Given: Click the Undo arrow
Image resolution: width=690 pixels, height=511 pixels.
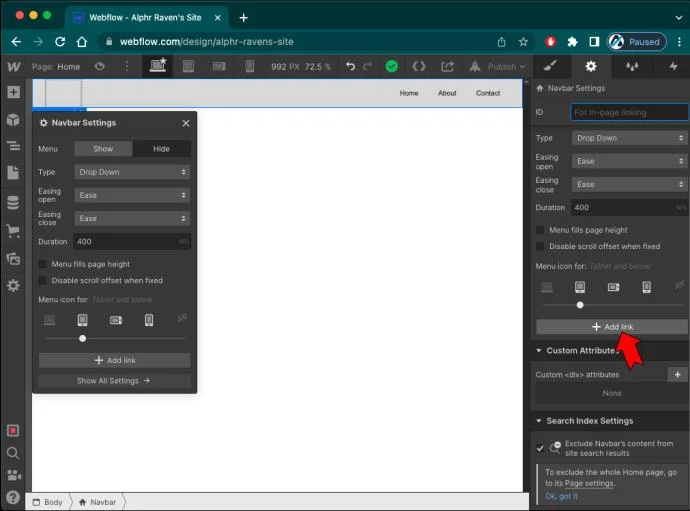Looking at the screenshot, I should [350, 66].
